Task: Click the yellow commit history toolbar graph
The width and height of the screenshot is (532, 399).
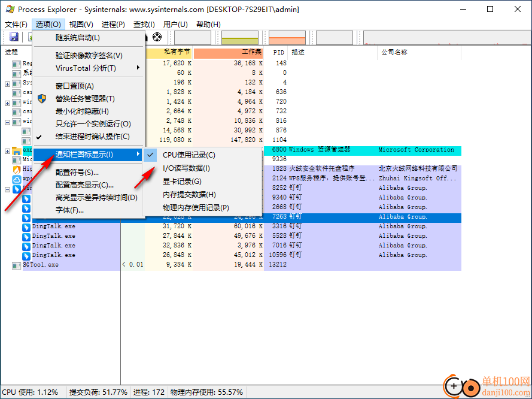Action: (240, 38)
